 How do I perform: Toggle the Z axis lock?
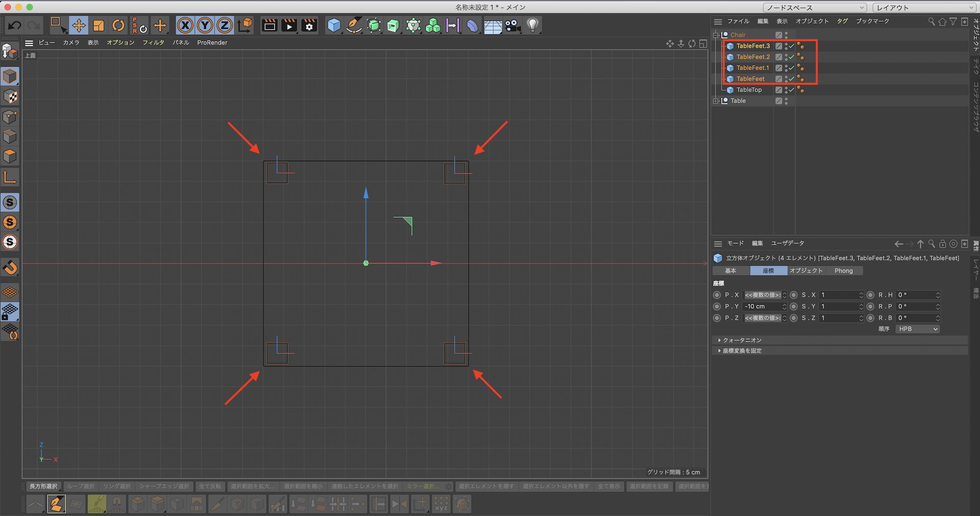pyautogui.click(x=224, y=25)
